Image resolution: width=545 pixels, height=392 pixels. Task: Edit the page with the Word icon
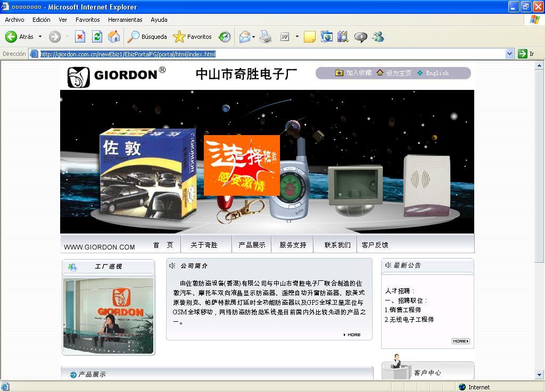(285, 37)
